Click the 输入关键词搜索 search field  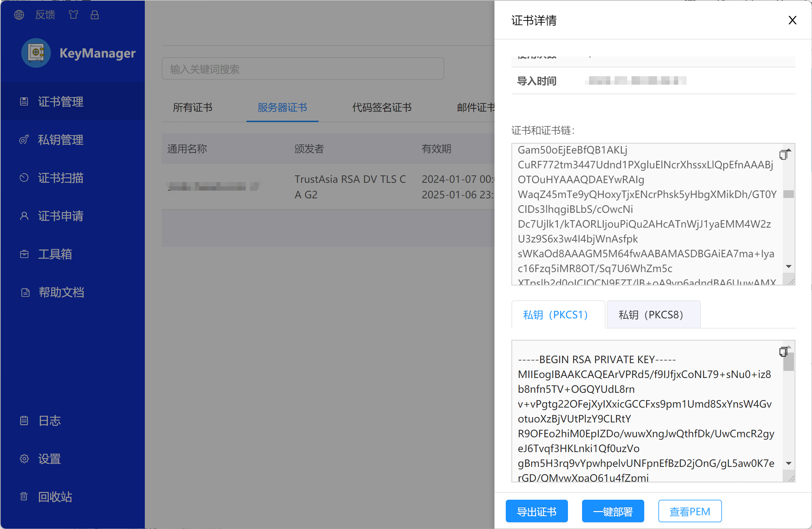point(303,69)
